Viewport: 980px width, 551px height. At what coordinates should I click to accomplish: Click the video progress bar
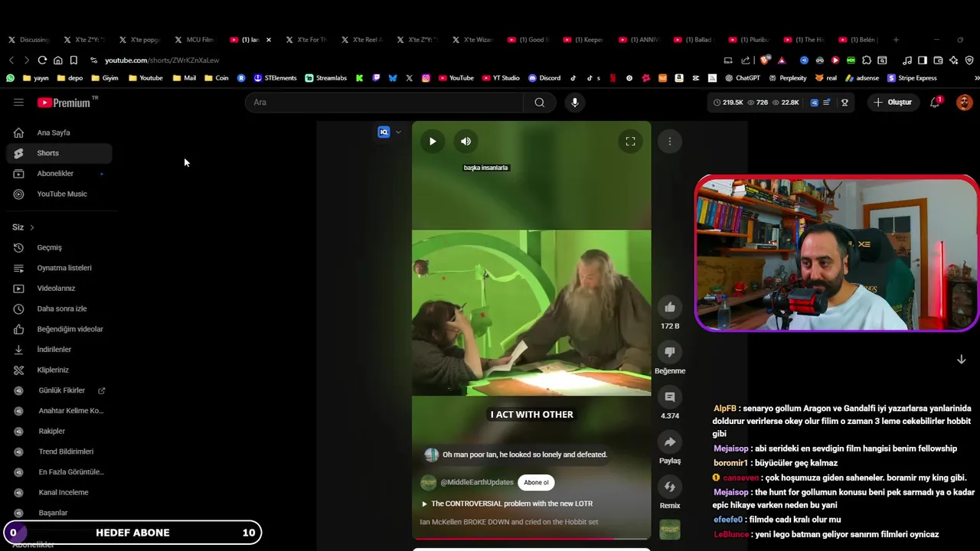point(531,539)
